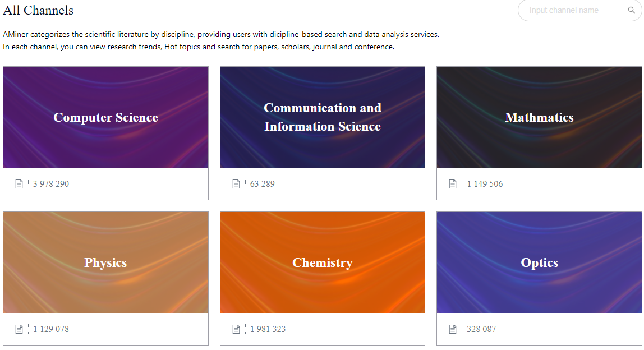
Task: Click the Computer Science paper count document icon
Action: [19, 184]
